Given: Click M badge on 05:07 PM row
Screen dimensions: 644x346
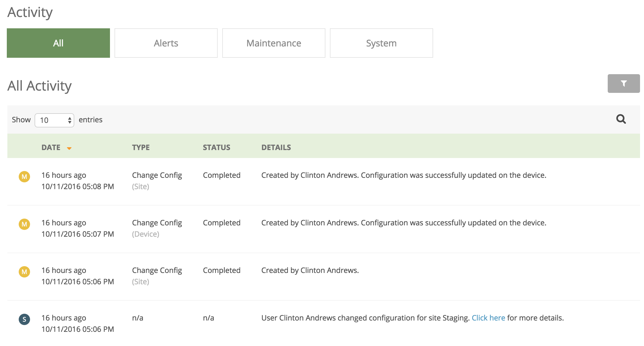Looking at the screenshot, I should [24, 224].
